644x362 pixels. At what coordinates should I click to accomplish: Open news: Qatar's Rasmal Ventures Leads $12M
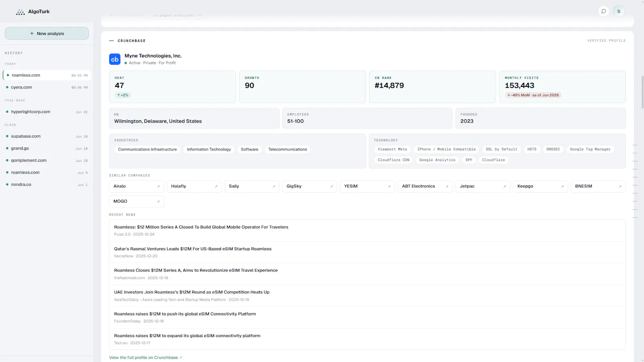click(367, 252)
